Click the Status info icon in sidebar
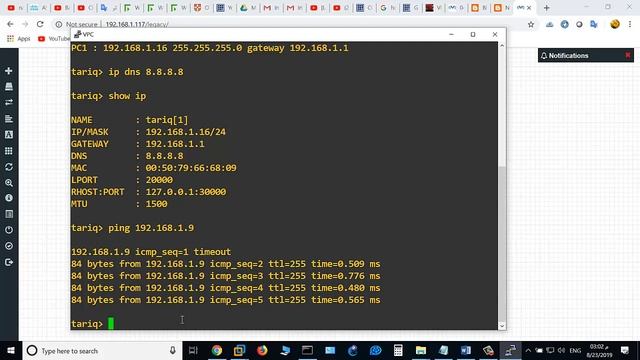The image size is (640, 360). [9, 198]
